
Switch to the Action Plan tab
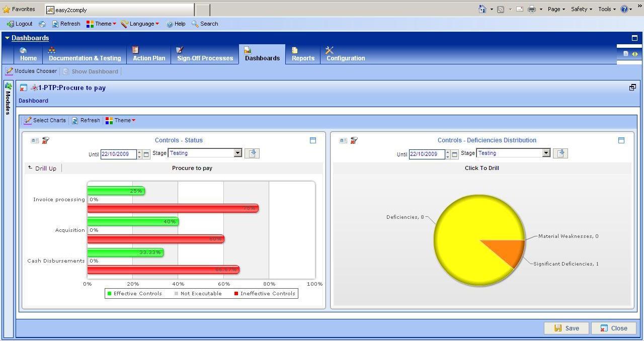coord(148,54)
